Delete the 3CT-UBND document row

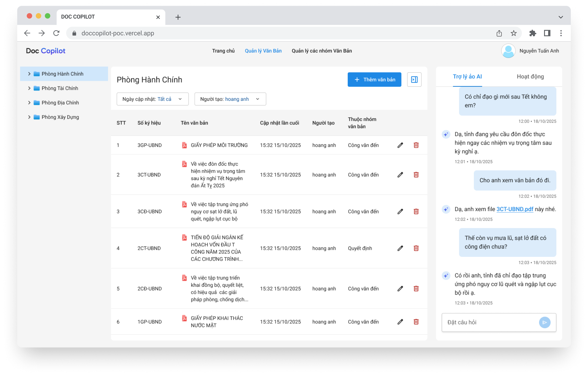tap(416, 175)
